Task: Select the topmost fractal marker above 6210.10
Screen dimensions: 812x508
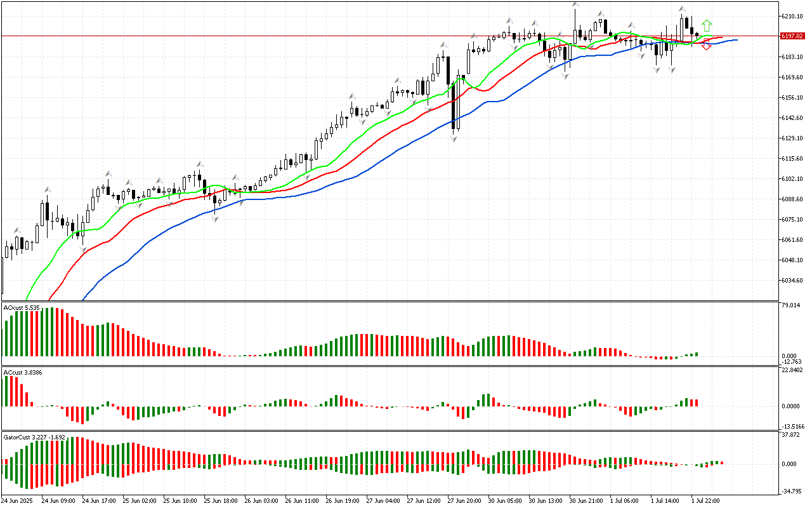Action: (575, 5)
